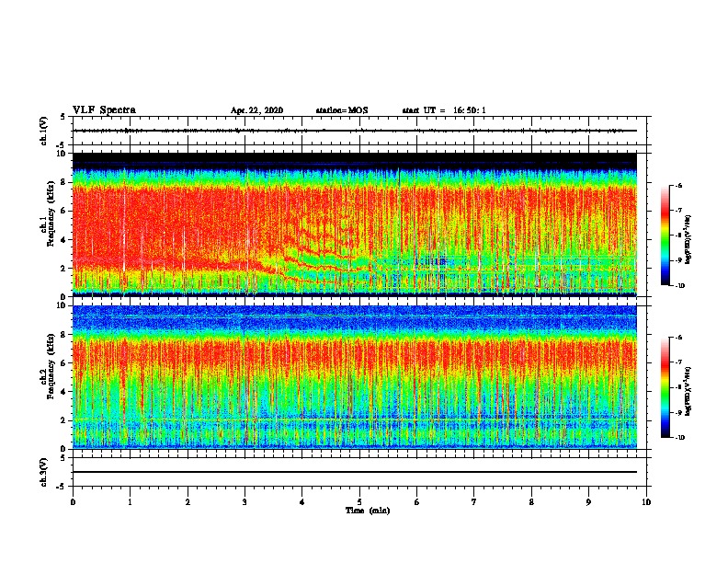728x563 pixels.
Task: Click the "10" tick on the time axis
Action: [646, 502]
